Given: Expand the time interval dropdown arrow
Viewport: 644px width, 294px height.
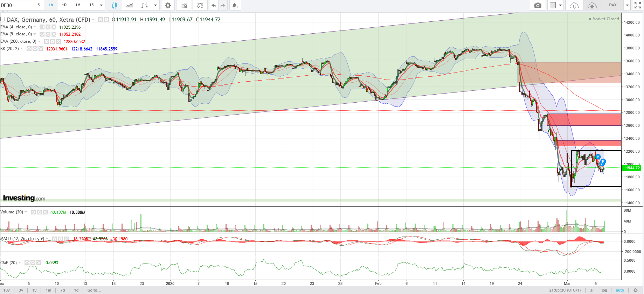Looking at the screenshot, I should tap(101, 5).
